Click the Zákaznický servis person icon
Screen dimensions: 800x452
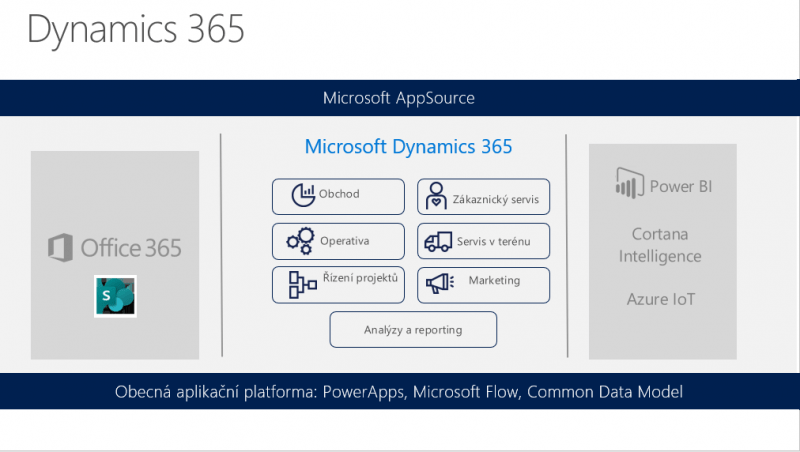(436, 196)
